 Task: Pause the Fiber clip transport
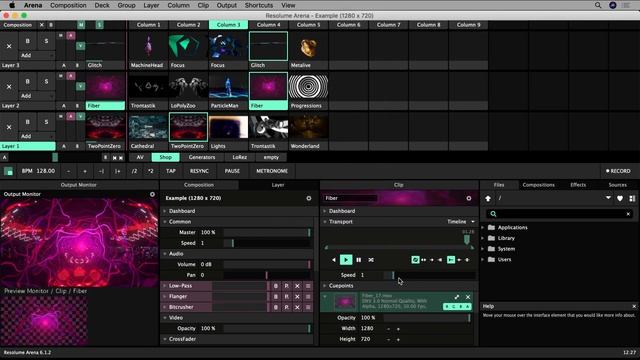(x=358, y=260)
